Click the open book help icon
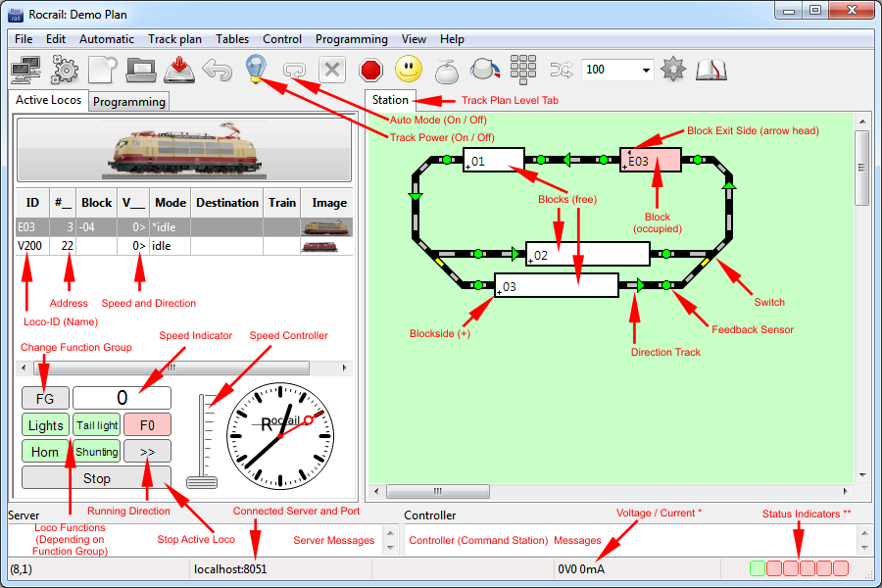The height and width of the screenshot is (588, 882). [x=710, y=70]
